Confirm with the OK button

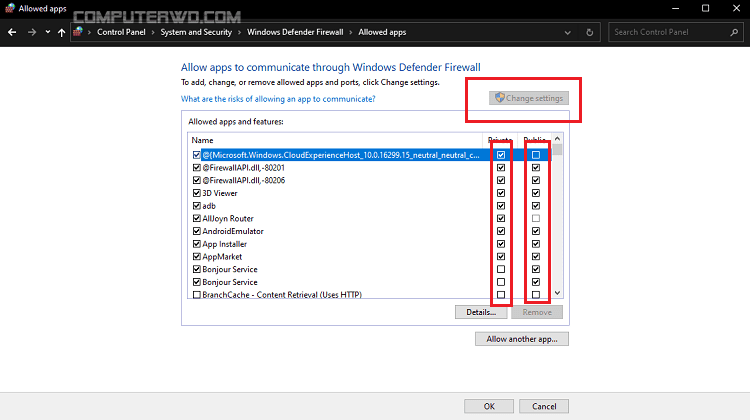coord(489,407)
